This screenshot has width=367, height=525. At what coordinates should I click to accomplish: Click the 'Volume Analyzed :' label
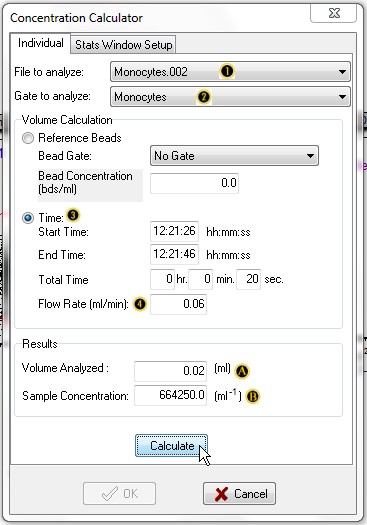click(x=65, y=368)
